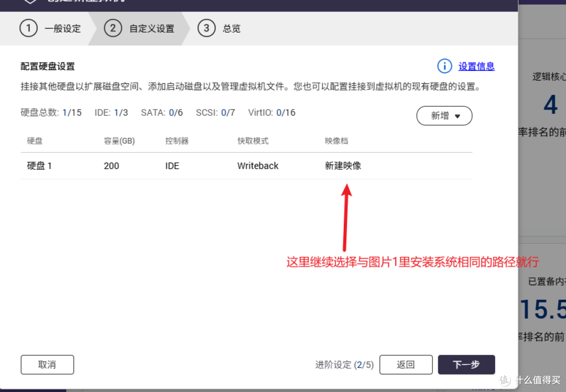The height and width of the screenshot is (392, 566).
Task: Click the IDE: 1/3 counter
Action: coord(111,113)
